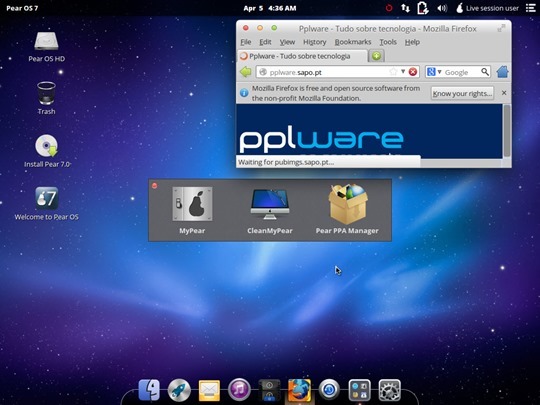Click the Apr 5 4:36 AM clock

click(x=270, y=8)
